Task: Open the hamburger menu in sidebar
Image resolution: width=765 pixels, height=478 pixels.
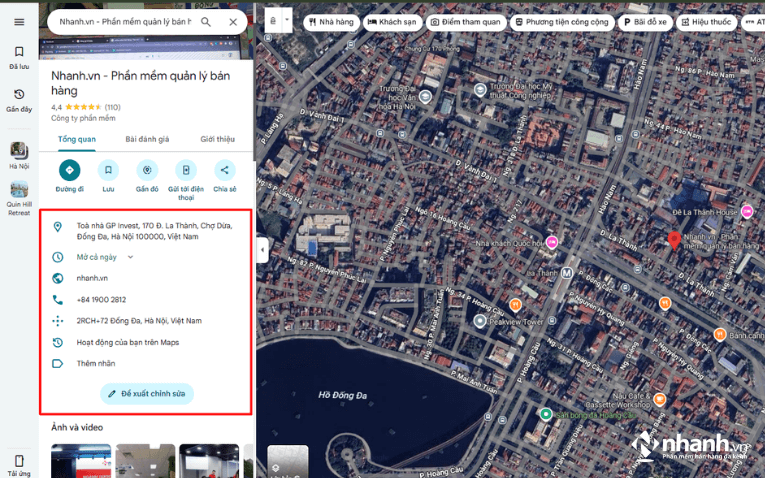Action: coord(19,22)
